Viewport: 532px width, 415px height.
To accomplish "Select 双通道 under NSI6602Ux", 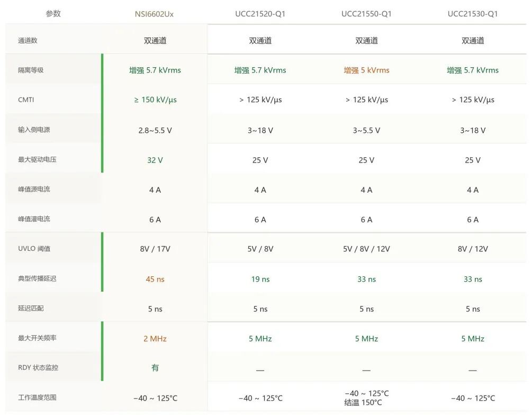I will pos(155,41).
